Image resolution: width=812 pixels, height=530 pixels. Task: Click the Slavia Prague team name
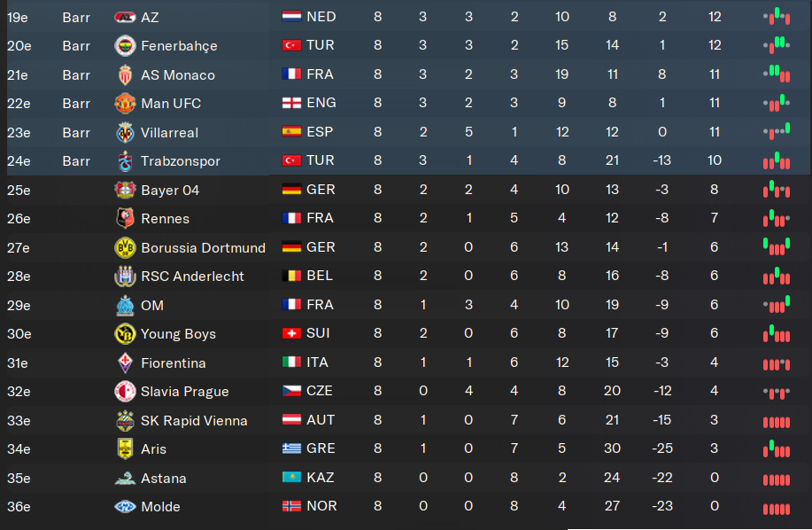(184, 392)
